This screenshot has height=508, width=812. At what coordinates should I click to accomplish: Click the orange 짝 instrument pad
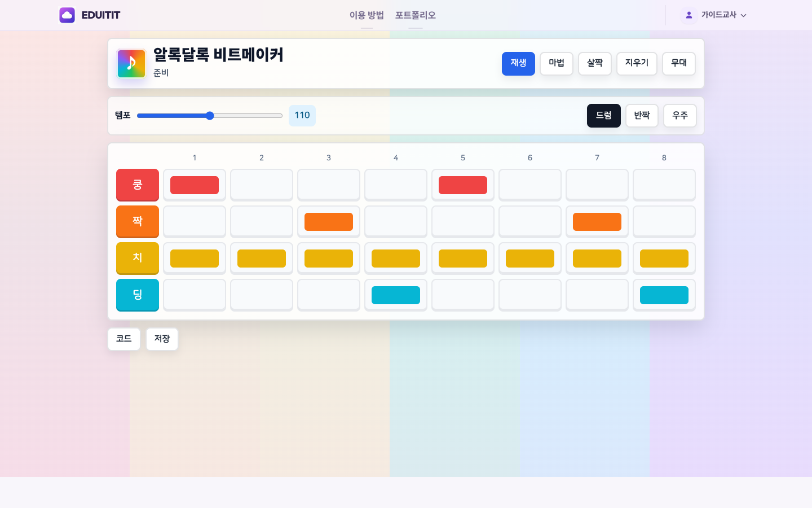point(138,222)
